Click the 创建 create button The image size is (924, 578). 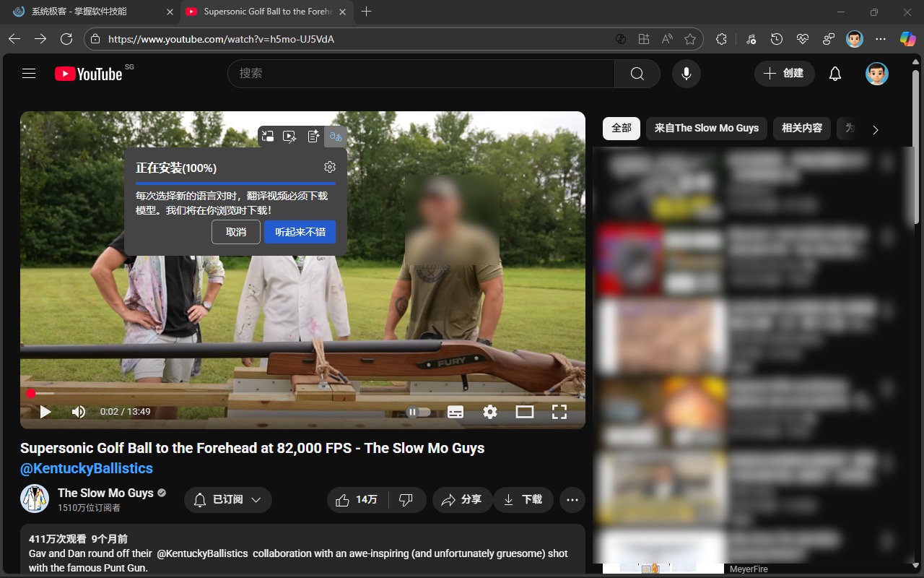785,74
